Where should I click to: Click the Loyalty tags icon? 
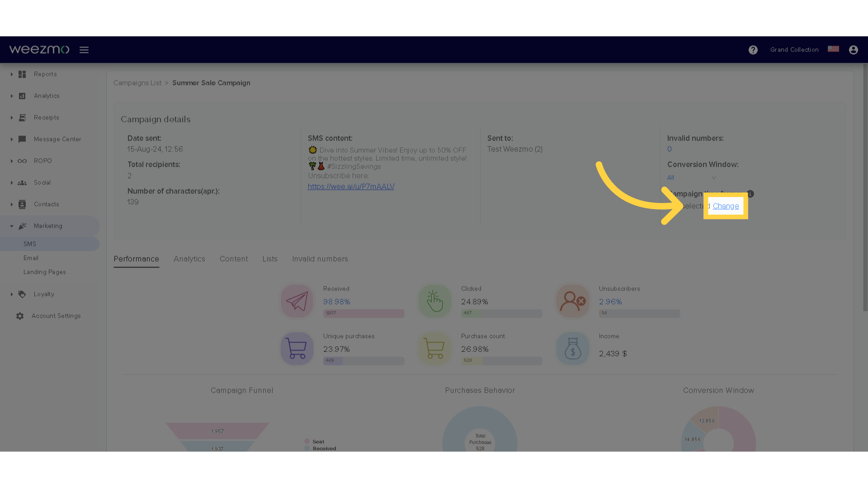22,294
